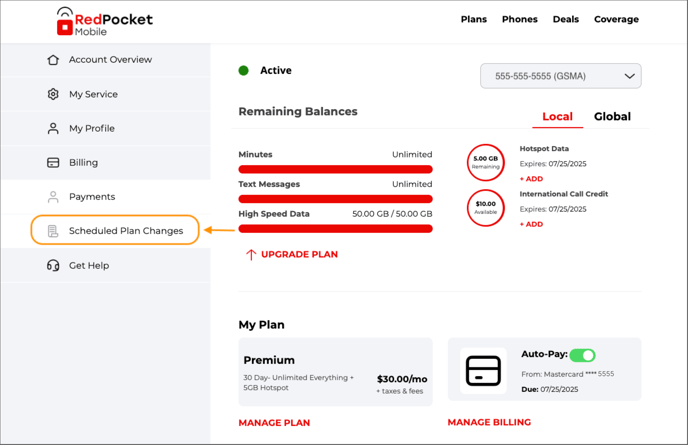The height and width of the screenshot is (445, 688).
Task: Click the Billing card icon in sidebar
Action: pyautogui.click(x=53, y=162)
